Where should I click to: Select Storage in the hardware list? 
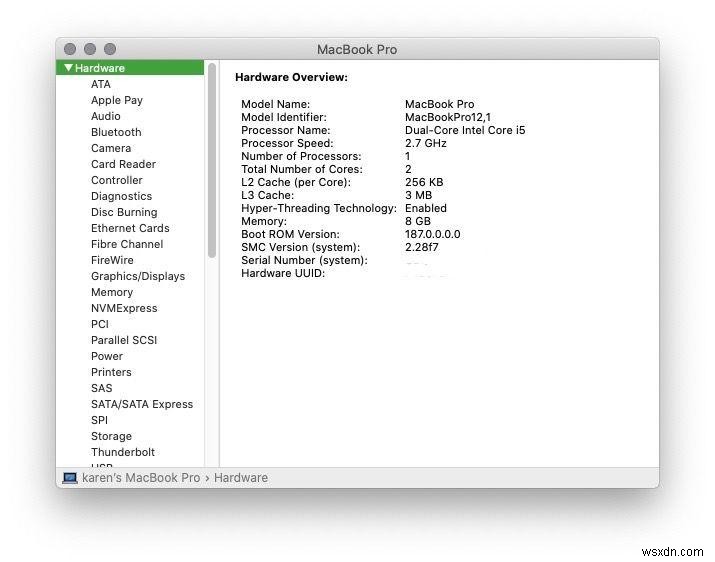pyautogui.click(x=111, y=436)
